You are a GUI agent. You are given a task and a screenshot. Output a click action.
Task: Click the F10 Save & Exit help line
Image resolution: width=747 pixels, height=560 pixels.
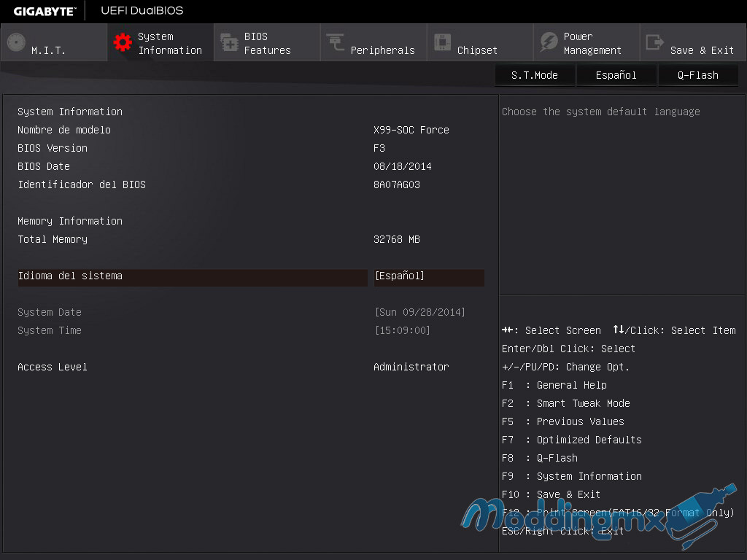[x=551, y=495]
